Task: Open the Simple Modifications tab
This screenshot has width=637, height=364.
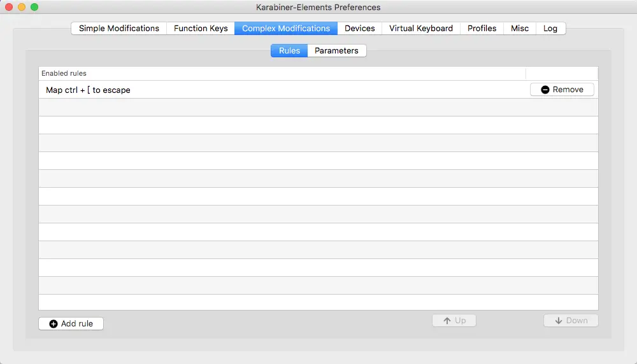Action: 118,29
